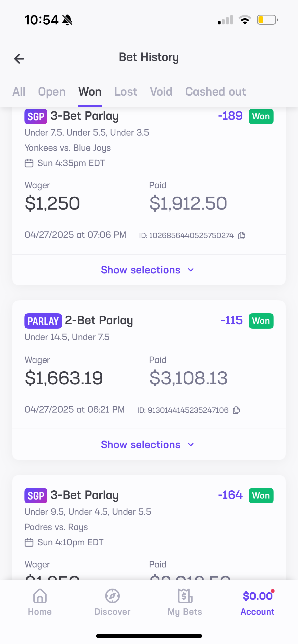Switch to the All bets tab
The height and width of the screenshot is (644, 298).
(19, 92)
